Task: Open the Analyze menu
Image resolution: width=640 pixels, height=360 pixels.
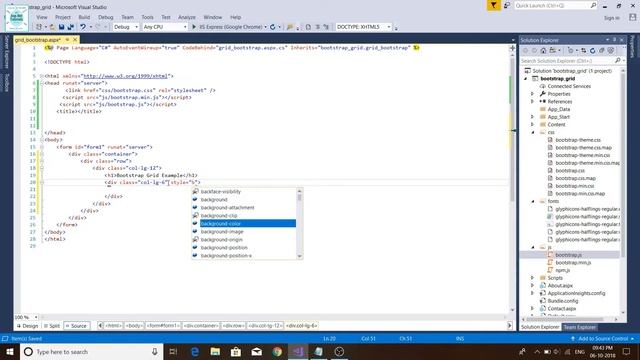Action: click(187, 17)
